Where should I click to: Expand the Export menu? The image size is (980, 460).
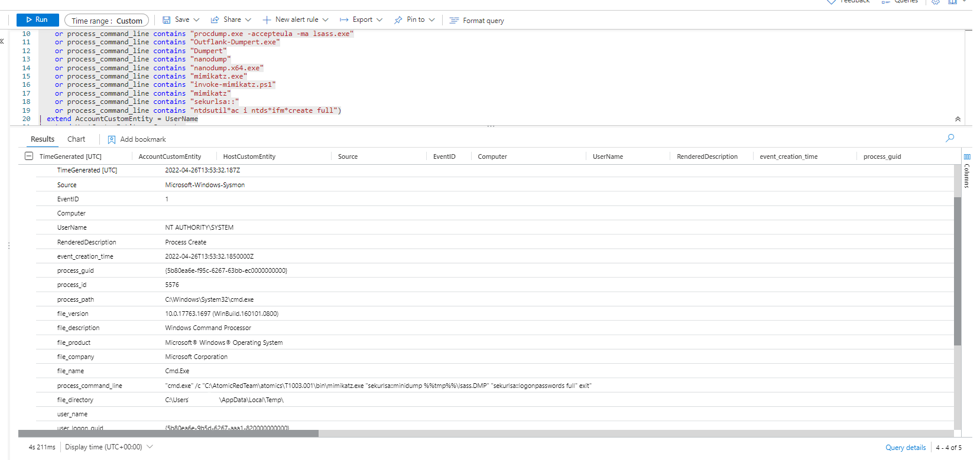coord(361,20)
